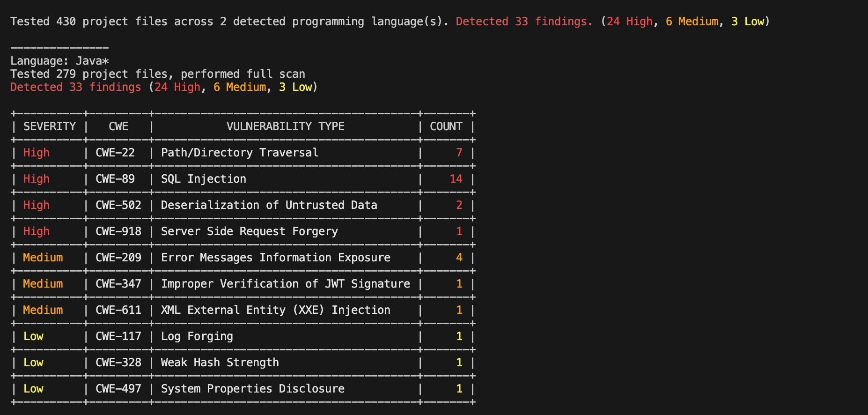Click the COUNT column header
Viewport: 868px width, 415px height.
(x=446, y=126)
